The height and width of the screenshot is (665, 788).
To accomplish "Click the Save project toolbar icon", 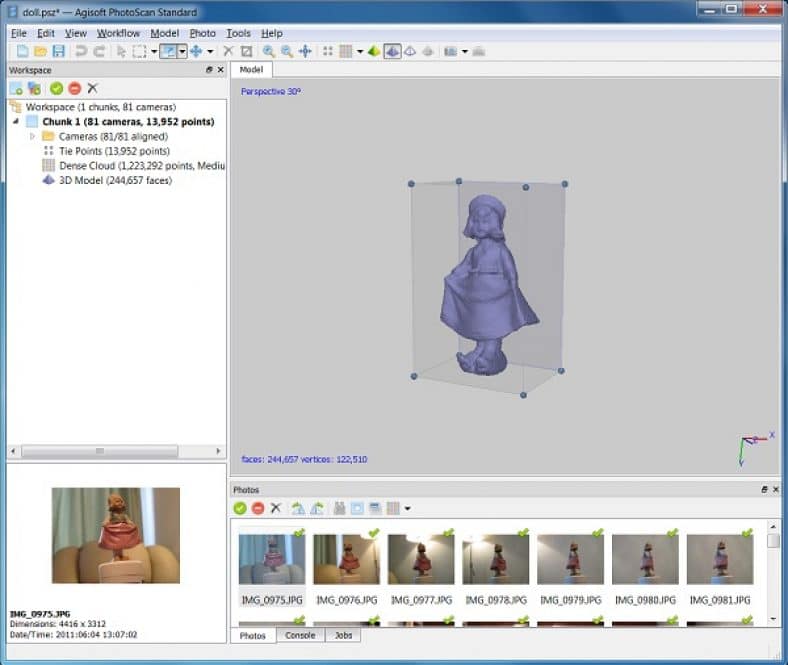I will point(58,51).
